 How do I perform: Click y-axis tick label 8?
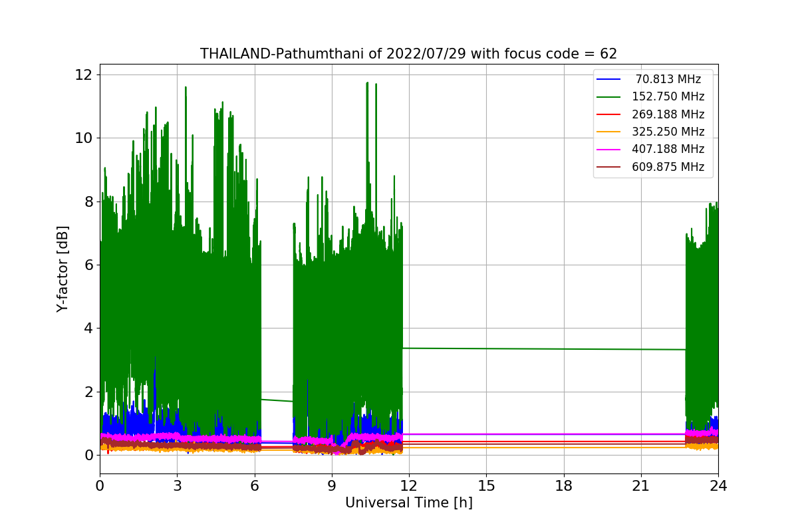tap(89, 201)
